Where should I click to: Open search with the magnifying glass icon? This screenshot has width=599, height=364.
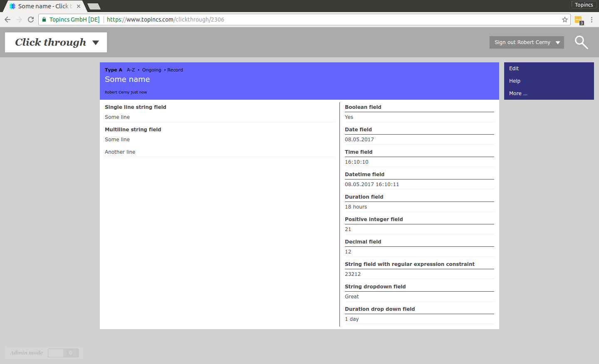[x=581, y=42]
